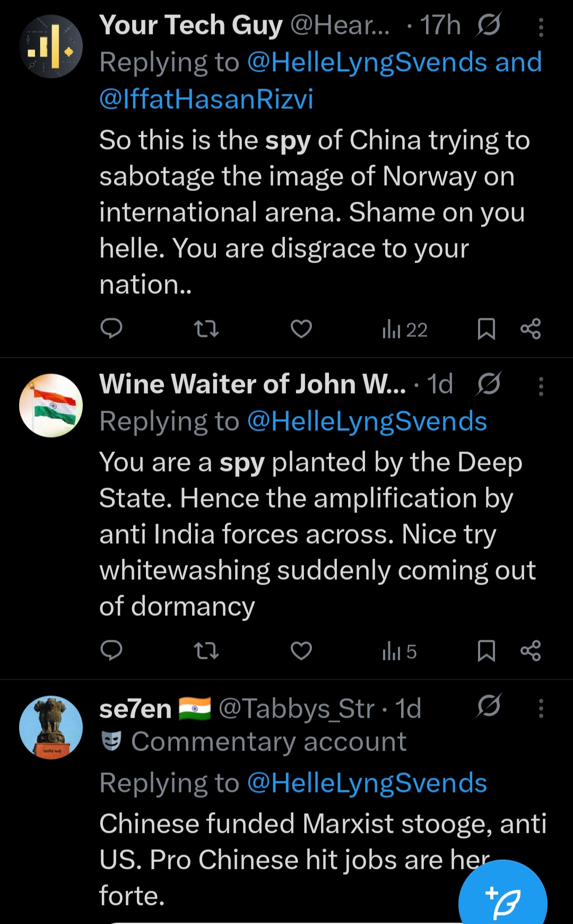Reply to Your Tech Guy's tweet
This screenshot has height=924, width=573.
[111, 329]
